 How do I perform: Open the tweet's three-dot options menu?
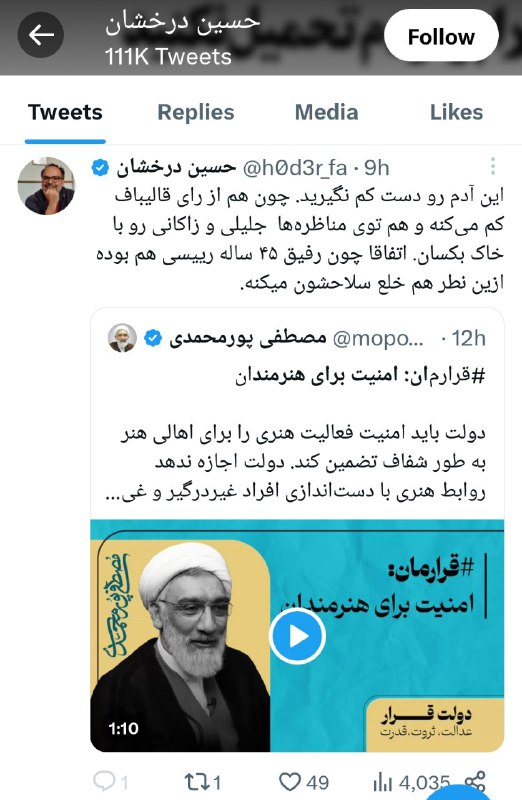(x=492, y=166)
